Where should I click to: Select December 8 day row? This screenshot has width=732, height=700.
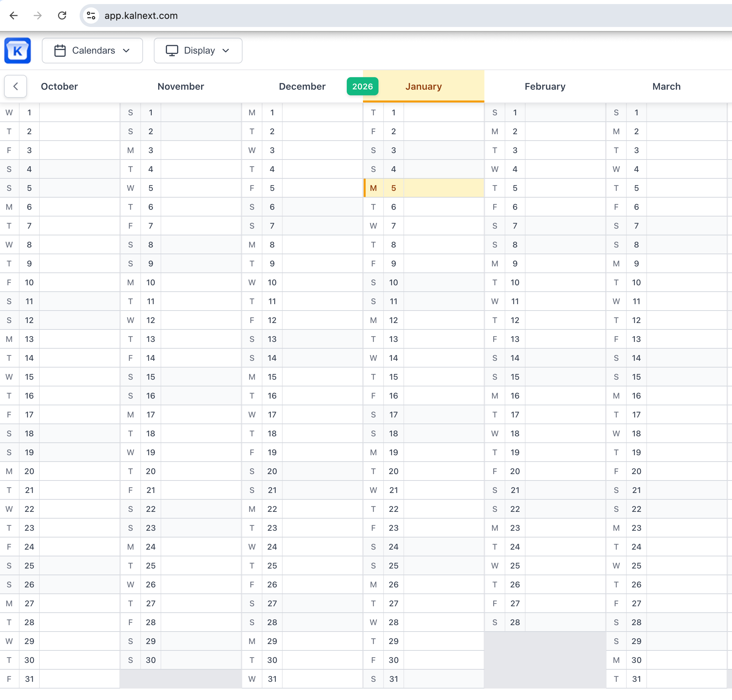point(302,244)
